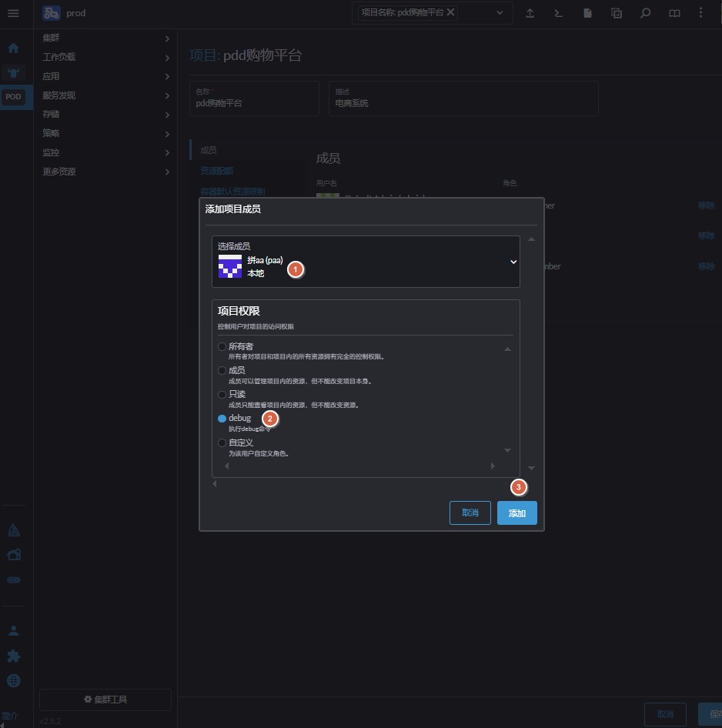722x728 pixels.
Task: Download the KubeConfig file icon
Action: coord(587,13)
